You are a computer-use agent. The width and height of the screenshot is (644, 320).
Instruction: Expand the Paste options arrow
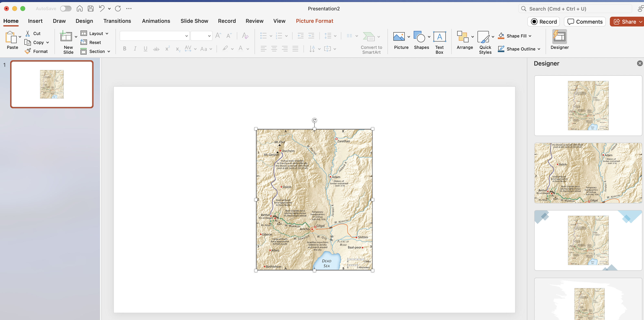(x=20, y=37)
